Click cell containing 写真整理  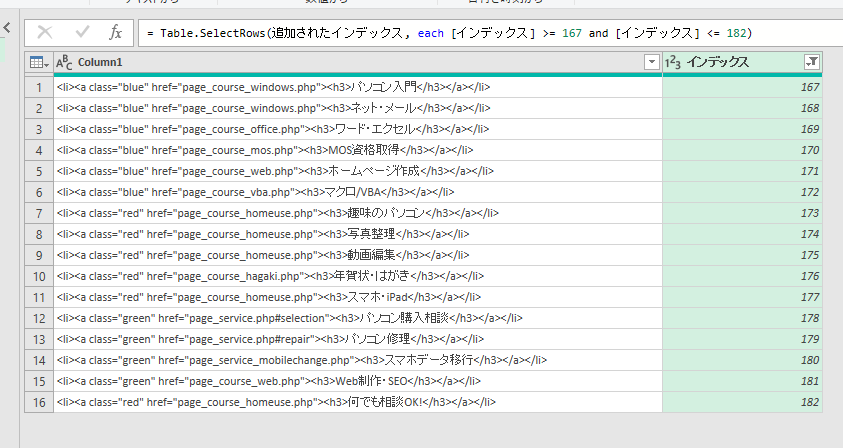pos(358,234)
